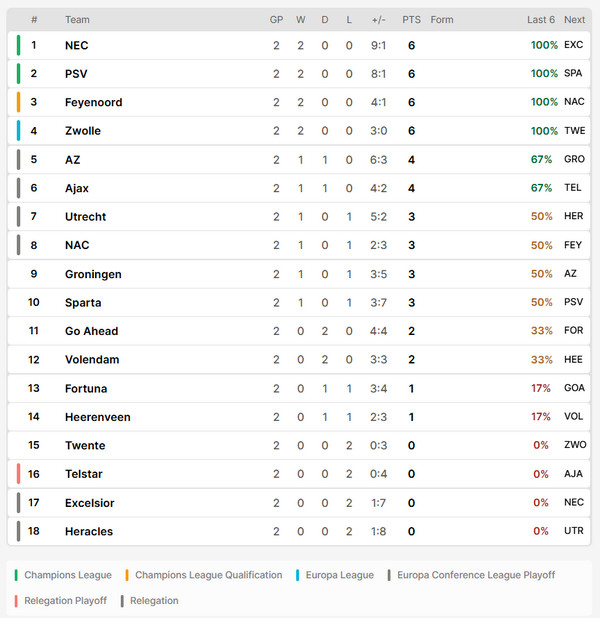Click the Zwolle team name
The image size is (600, 618).
pos(83,131)
